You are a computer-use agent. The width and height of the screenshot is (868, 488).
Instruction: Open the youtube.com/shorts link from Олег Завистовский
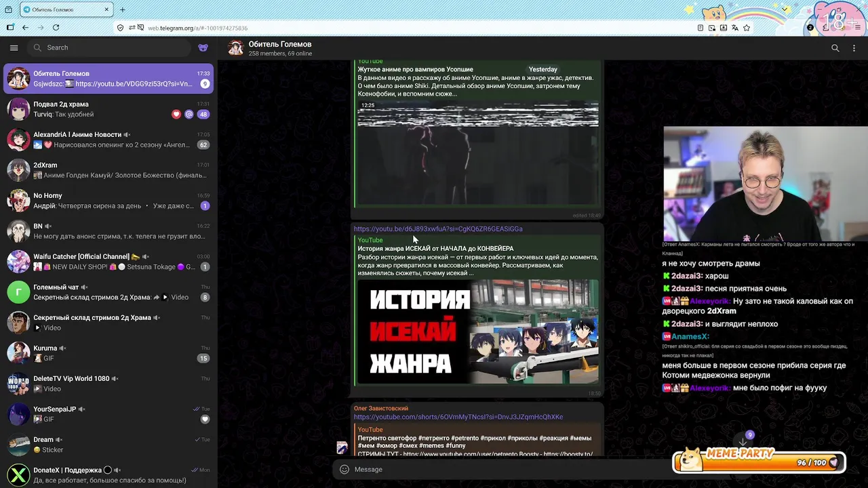[x=458, y=417]
